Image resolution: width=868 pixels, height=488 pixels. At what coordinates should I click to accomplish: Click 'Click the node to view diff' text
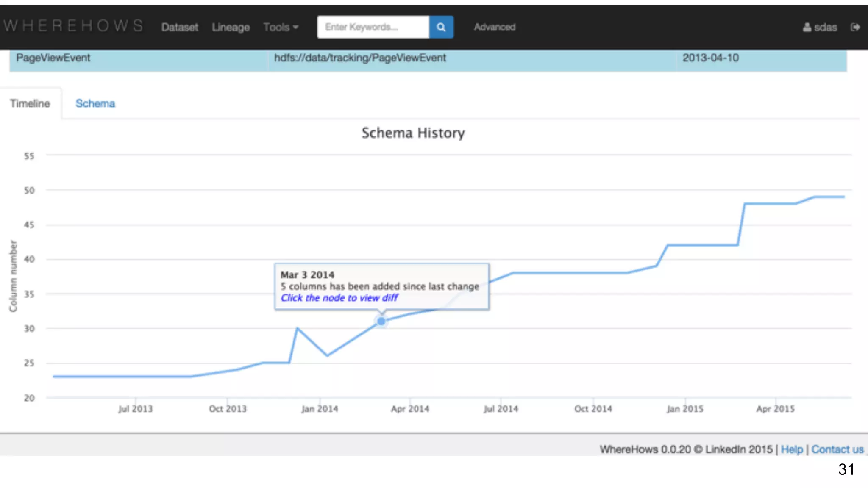click(x=339, y=298)
